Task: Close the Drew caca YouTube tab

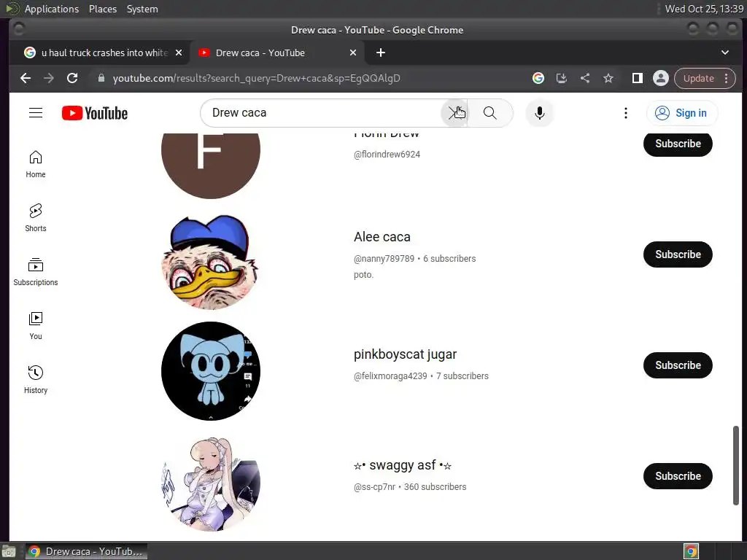Action: [x=353, y=52]
